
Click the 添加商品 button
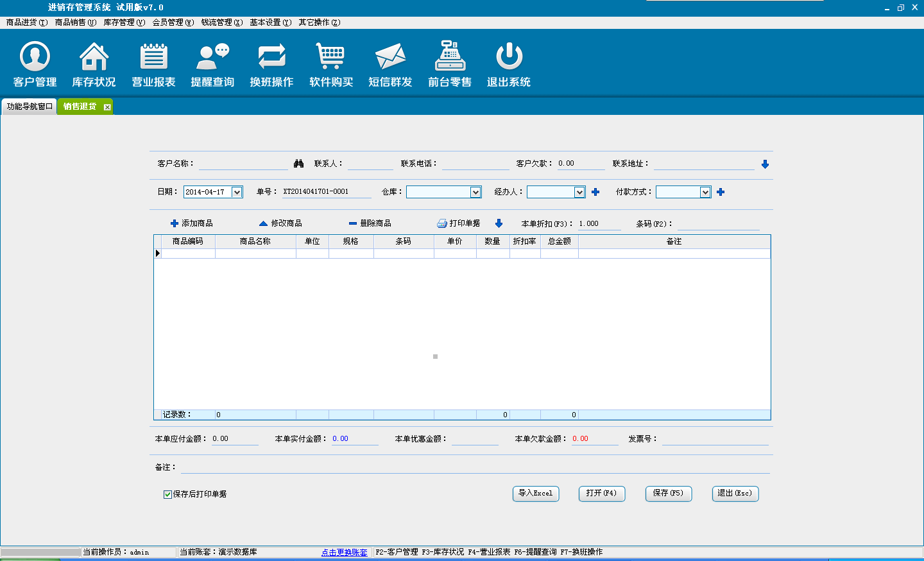coord(191,223)
